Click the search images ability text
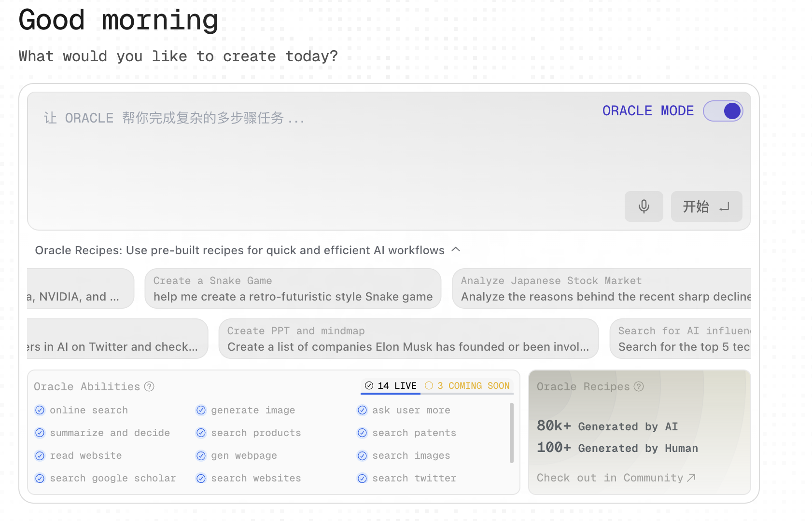The image size is (812, 521). 411,455
